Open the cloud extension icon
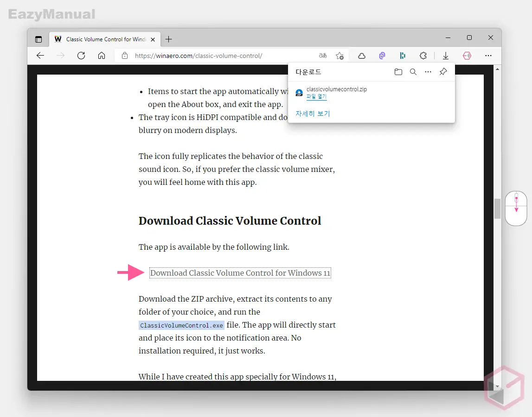Screen dimensions: 532x417 (x=362, y=56)
